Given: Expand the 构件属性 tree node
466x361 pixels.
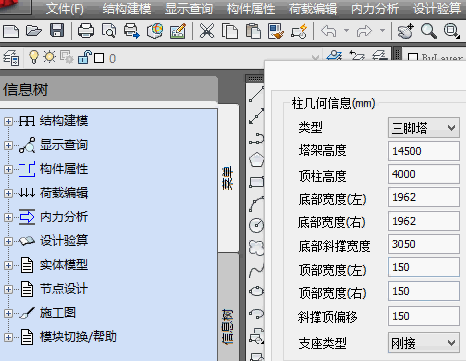Looking at the screenshot, I should pos(8,169).
